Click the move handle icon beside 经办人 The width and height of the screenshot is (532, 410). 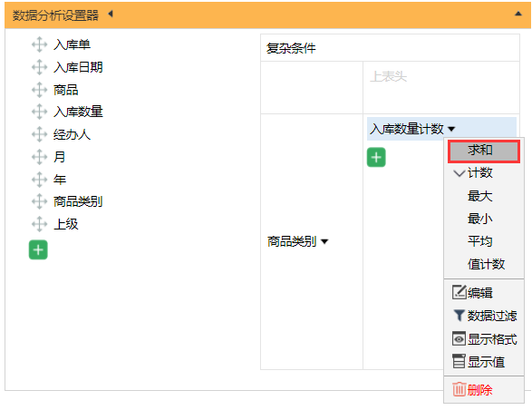coord(39,134)
